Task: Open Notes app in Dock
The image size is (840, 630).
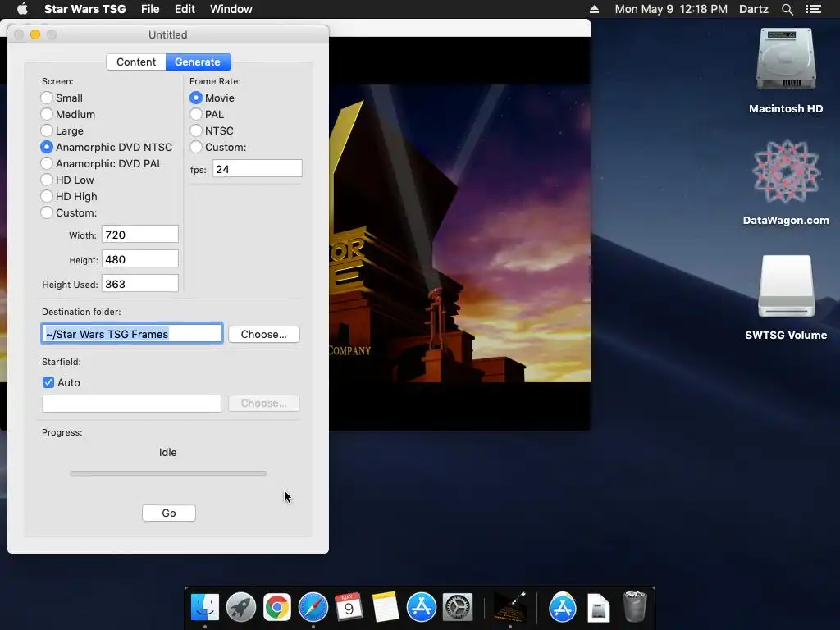Action: (385, 608)
